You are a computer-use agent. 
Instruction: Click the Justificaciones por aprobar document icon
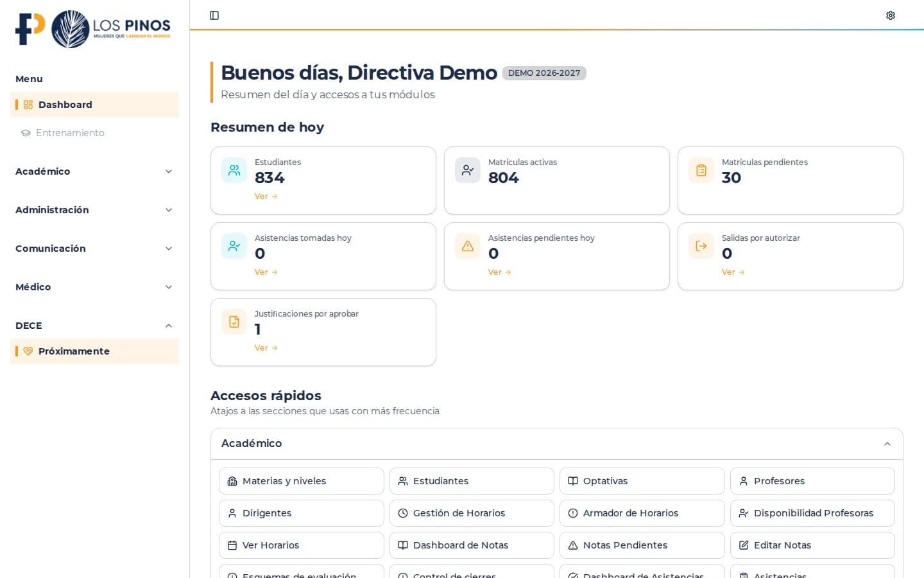234,322
